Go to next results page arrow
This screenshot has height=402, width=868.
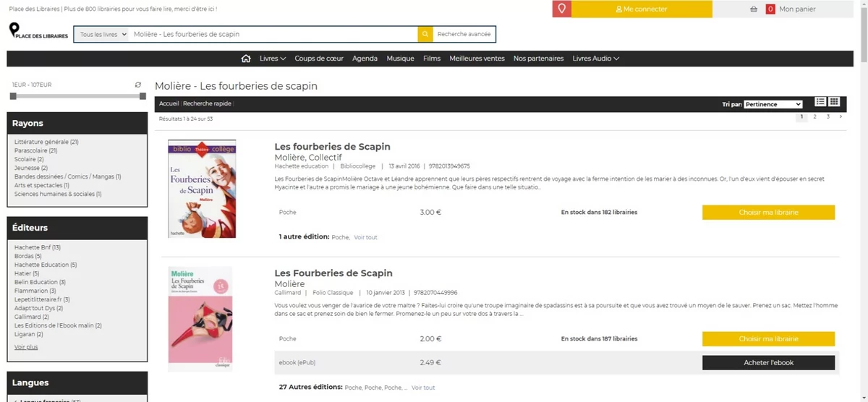pyautogui.click(x=841, y=116)
